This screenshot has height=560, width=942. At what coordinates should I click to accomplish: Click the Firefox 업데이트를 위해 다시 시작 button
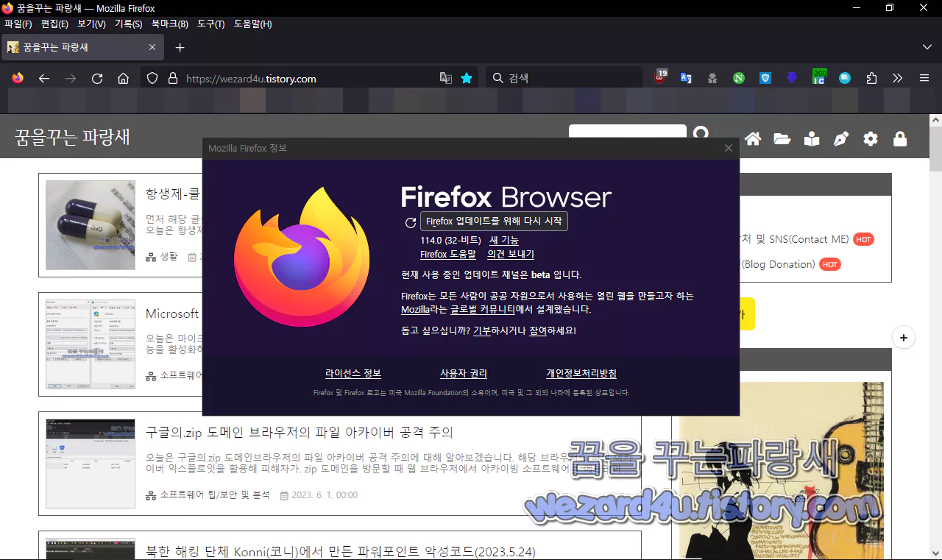coord(493,221)
